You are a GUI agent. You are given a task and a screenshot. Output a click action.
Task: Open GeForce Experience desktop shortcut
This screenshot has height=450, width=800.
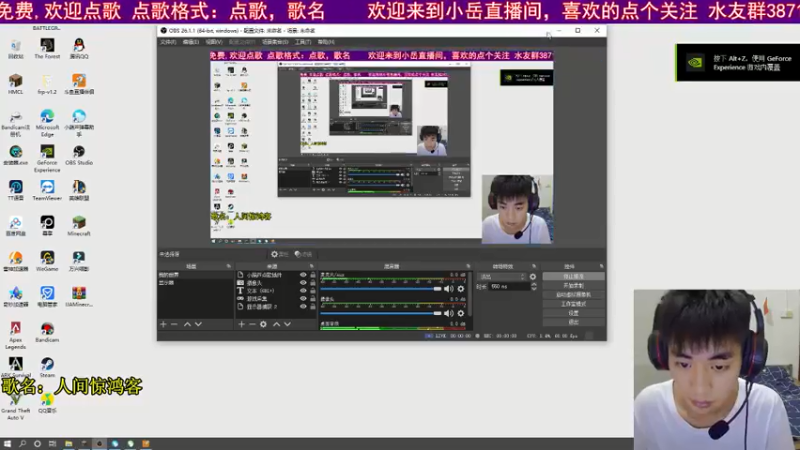47,158
